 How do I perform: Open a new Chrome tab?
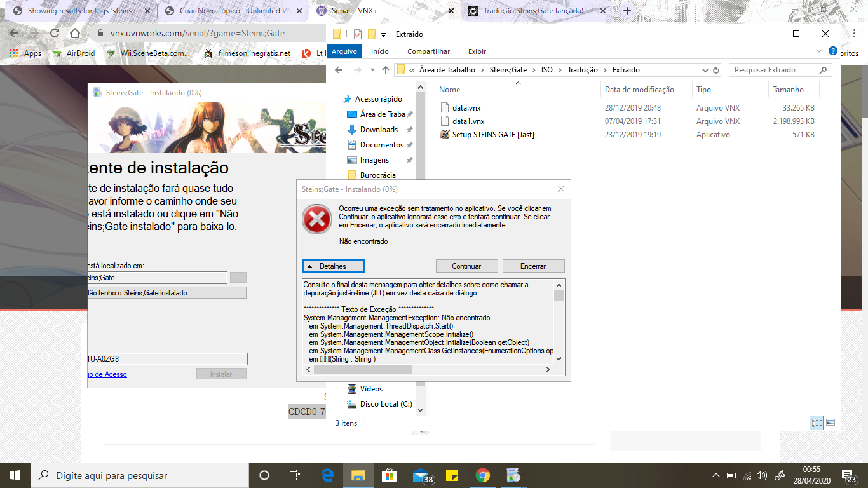627,11
